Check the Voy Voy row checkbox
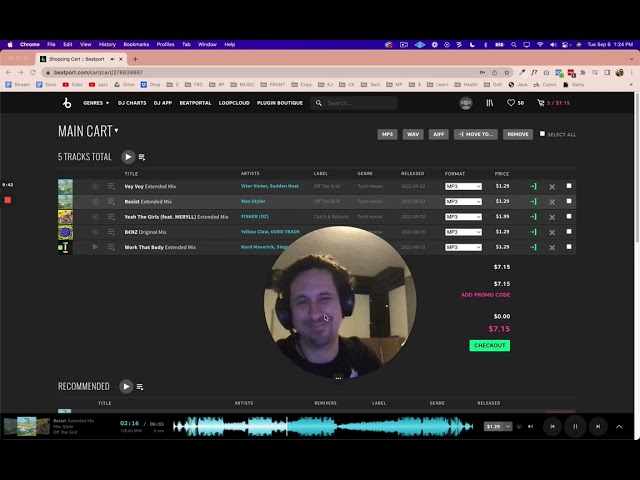The width and height of the screenshot is (640, 480). 569,186
